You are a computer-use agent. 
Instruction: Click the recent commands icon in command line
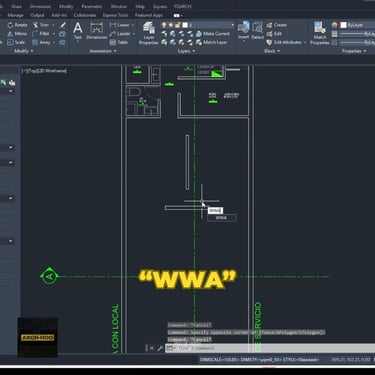(x=170, y=348)
